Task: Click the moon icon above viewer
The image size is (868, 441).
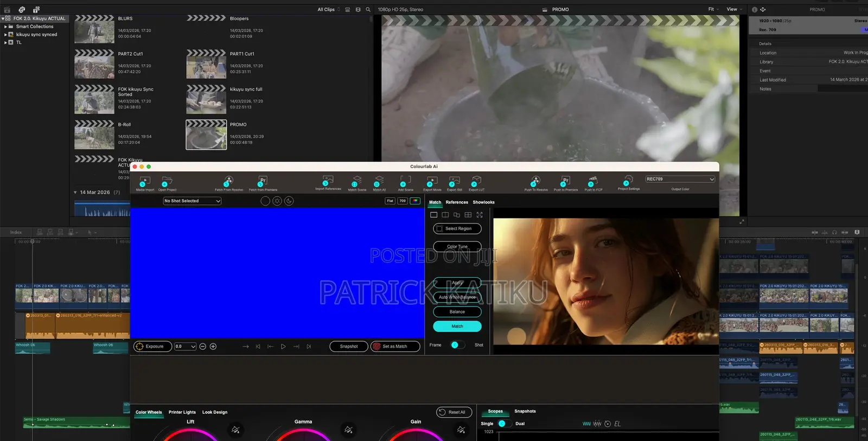Action: 289,201
